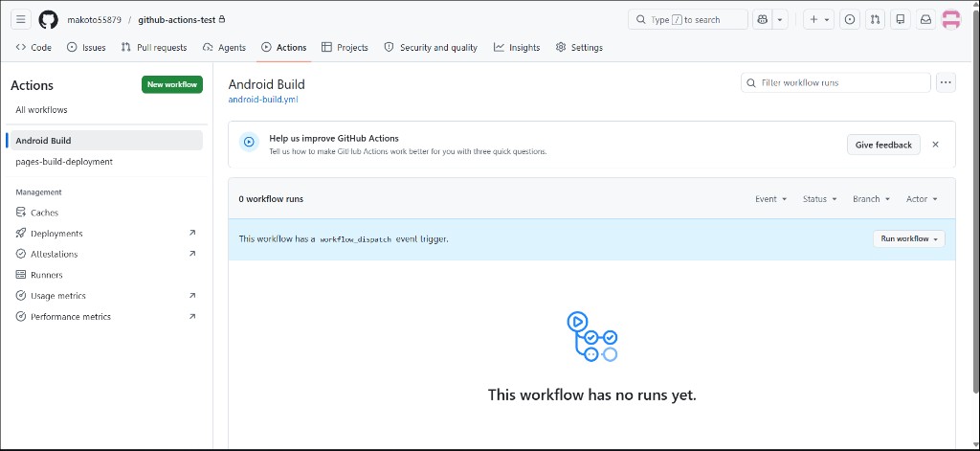Screen dimensions: 980x451
Task: Select the Actions tab
Action: (283, 48)
